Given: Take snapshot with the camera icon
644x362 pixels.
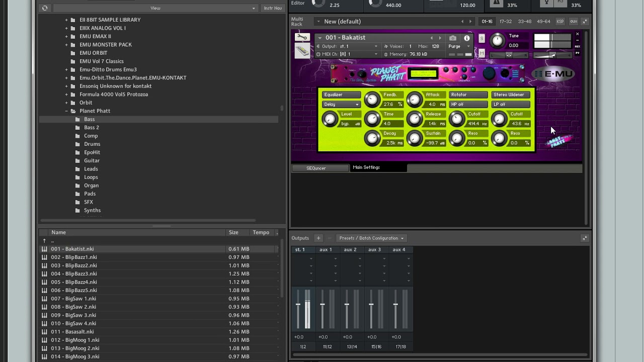Looking at the screenshot, I should point(453,38).
